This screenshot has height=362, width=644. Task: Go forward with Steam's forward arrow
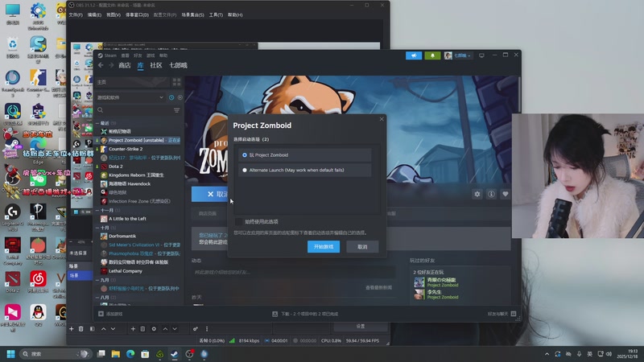(111, 65)
